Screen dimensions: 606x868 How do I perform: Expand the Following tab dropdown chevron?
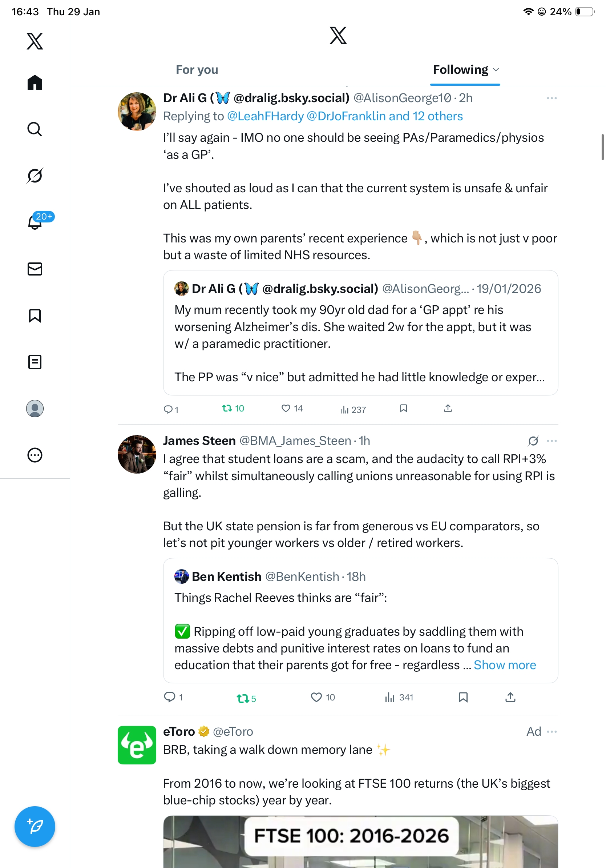[496, 70]
